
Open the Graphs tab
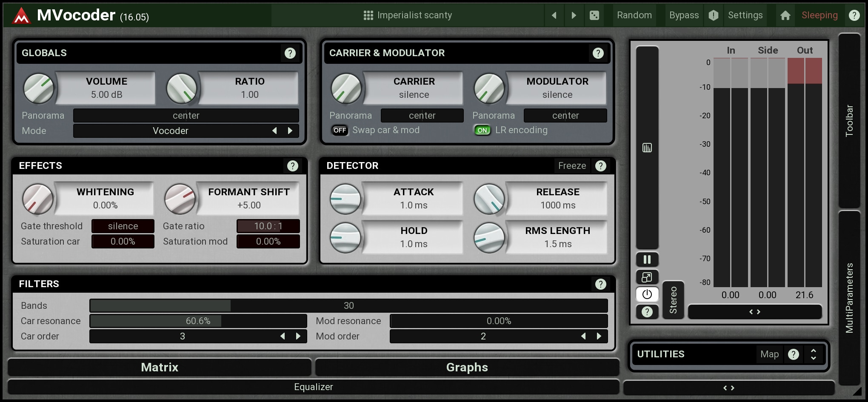point(467,367)
